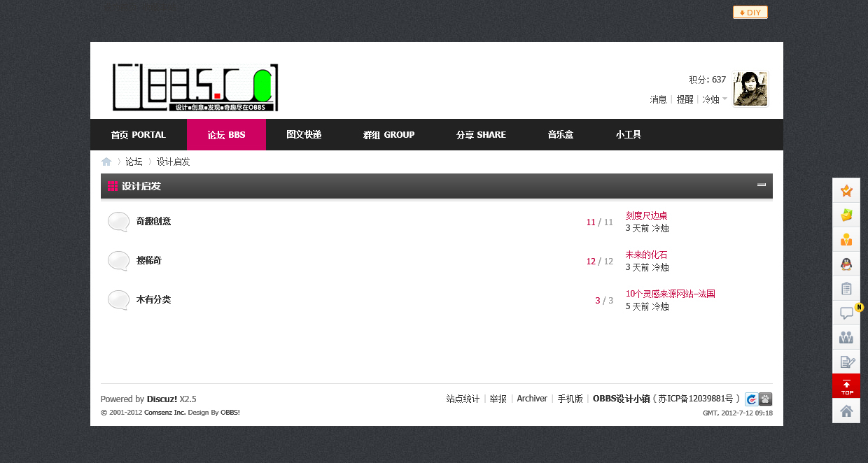Open the 奇趣创意 forum
Image resolution: width=868 pixels, height=463 pixels.
(153, 222)
